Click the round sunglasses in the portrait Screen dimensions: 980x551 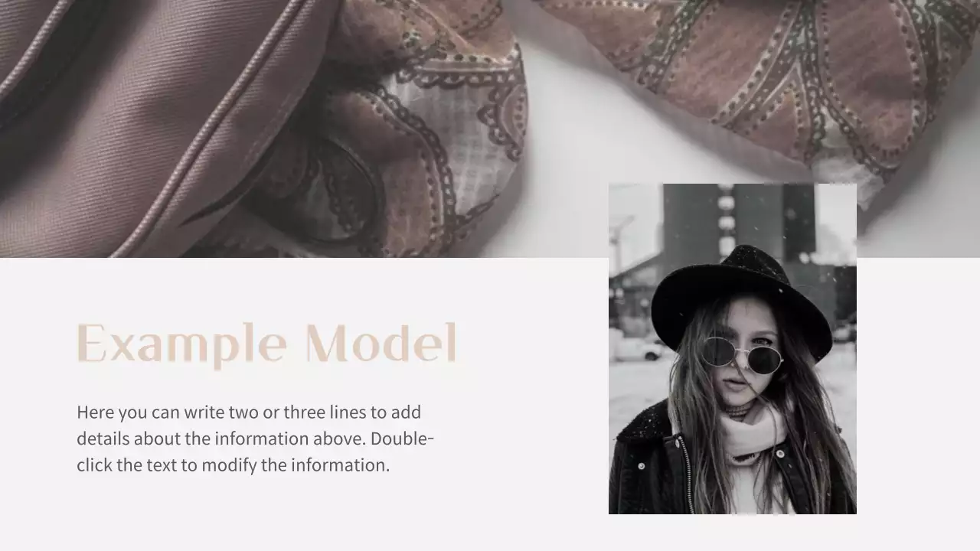(743, 354)
